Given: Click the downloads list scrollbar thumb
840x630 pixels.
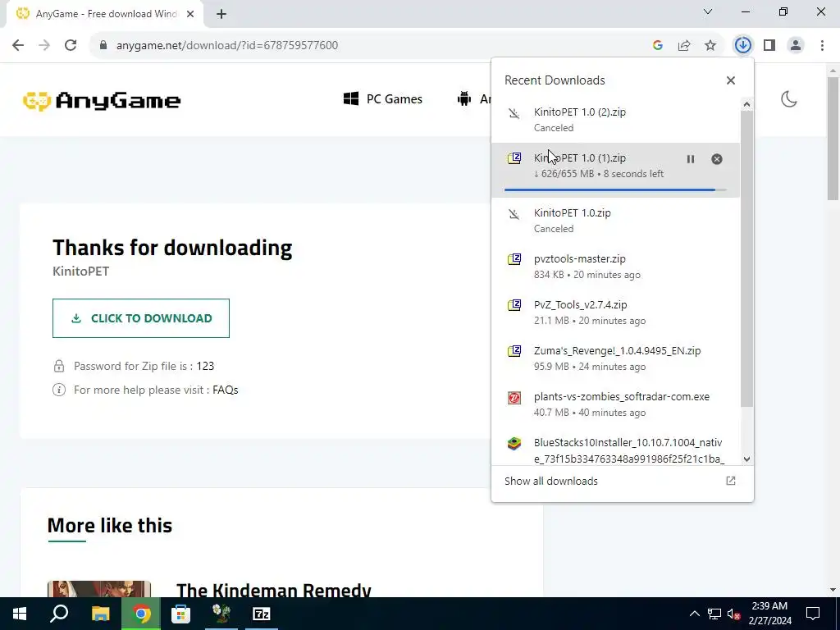Looking at the screenshot, I should (x=746, y=258).
